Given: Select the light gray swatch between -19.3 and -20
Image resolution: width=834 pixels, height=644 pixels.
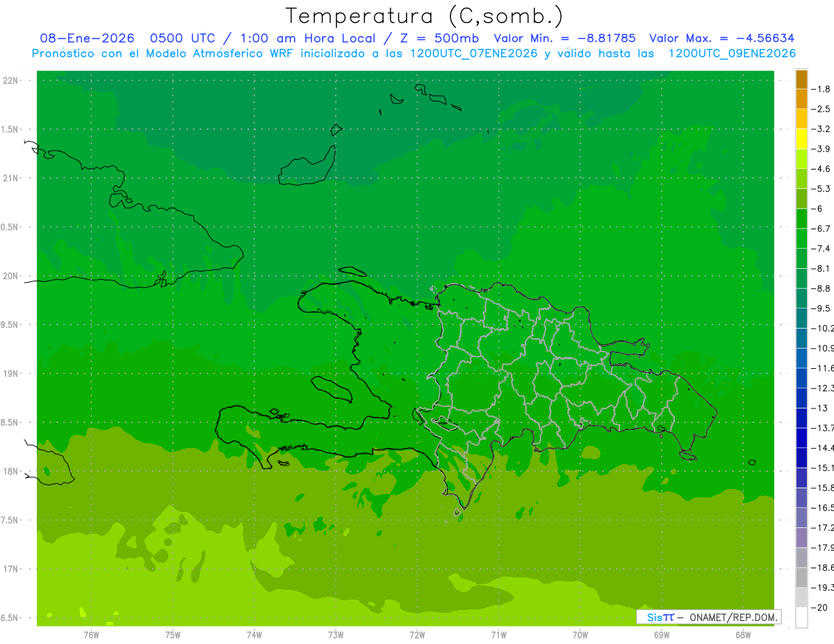Looking at the screenshot, I should coord(801,597).
